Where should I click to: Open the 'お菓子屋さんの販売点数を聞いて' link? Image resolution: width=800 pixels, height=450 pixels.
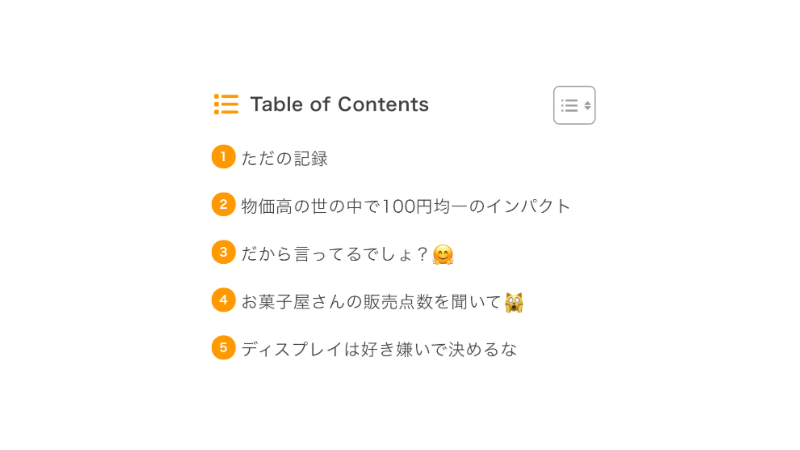click(x=371, y=302)
